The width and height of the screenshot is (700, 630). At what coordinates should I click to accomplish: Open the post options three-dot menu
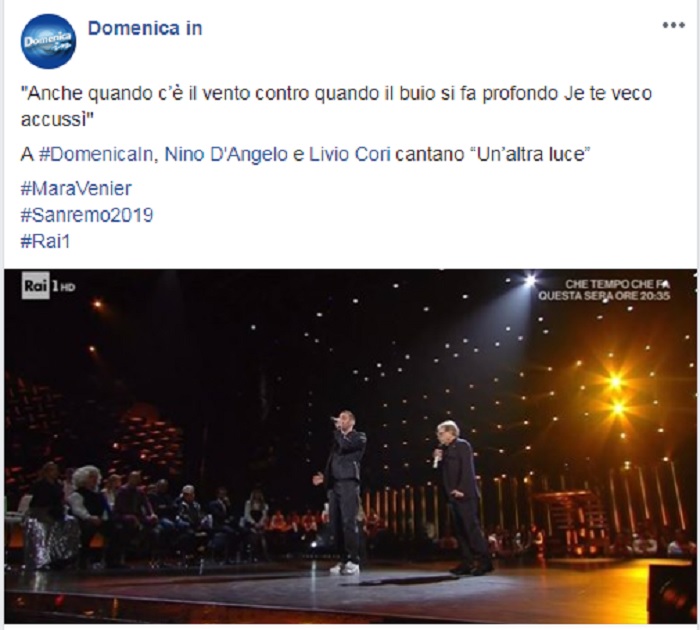[x=673, y=25]
